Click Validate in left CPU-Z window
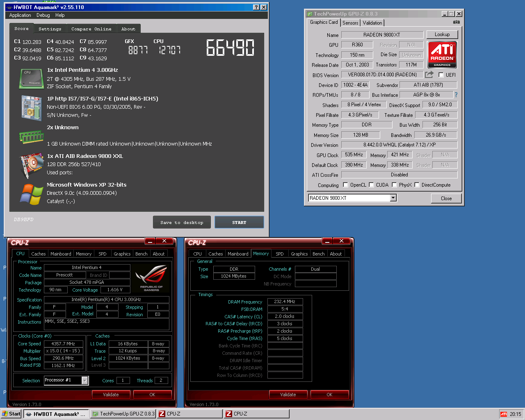Image resolution: width=525 pixels, height=420 pixels. [111, 395]
